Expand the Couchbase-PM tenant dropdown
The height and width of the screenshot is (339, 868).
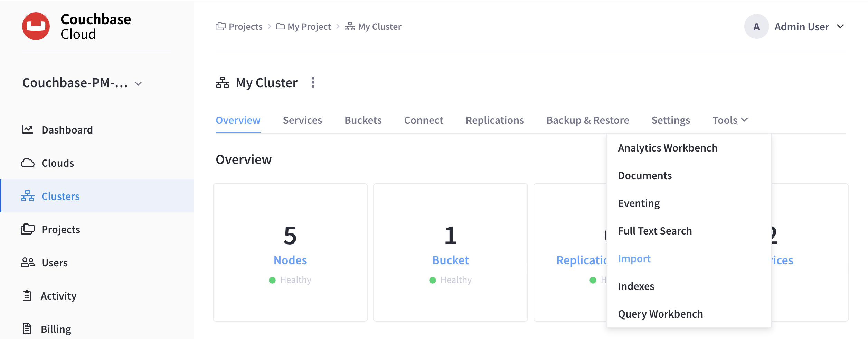138,84
